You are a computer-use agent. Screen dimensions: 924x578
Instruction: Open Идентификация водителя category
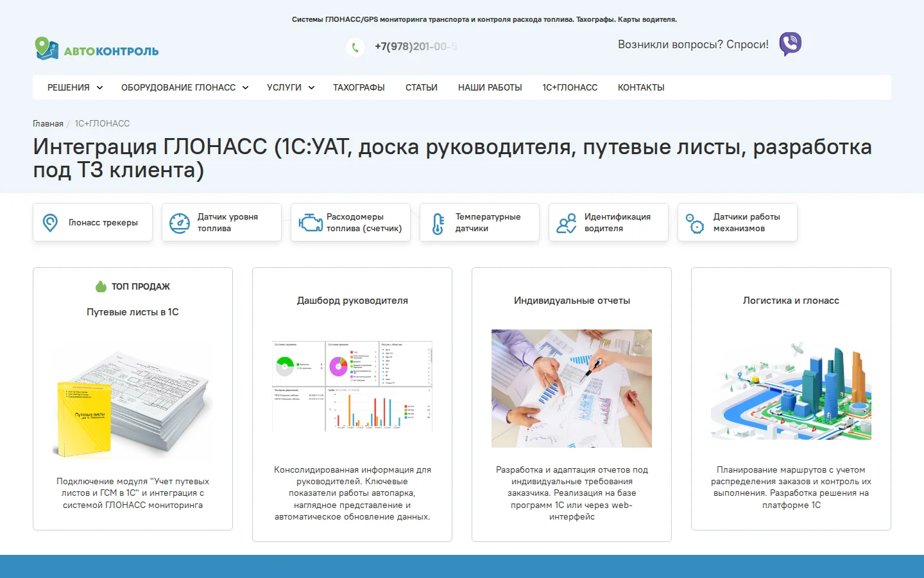[608, 222]
